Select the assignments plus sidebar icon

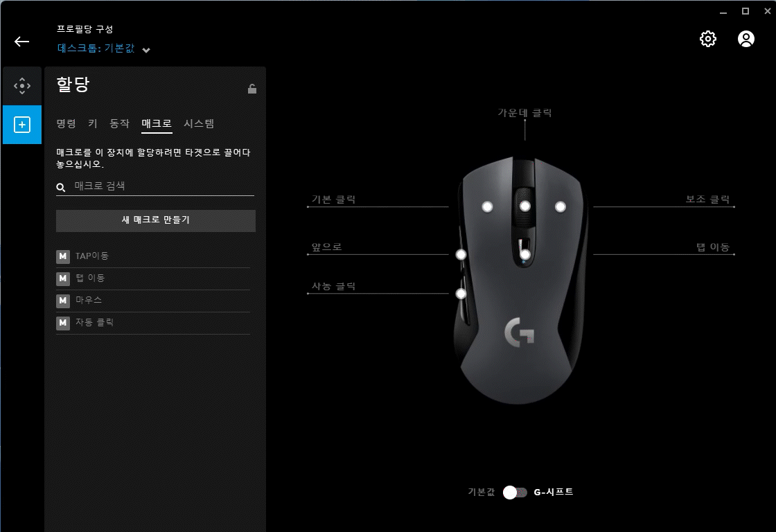[x=21, y=125]
